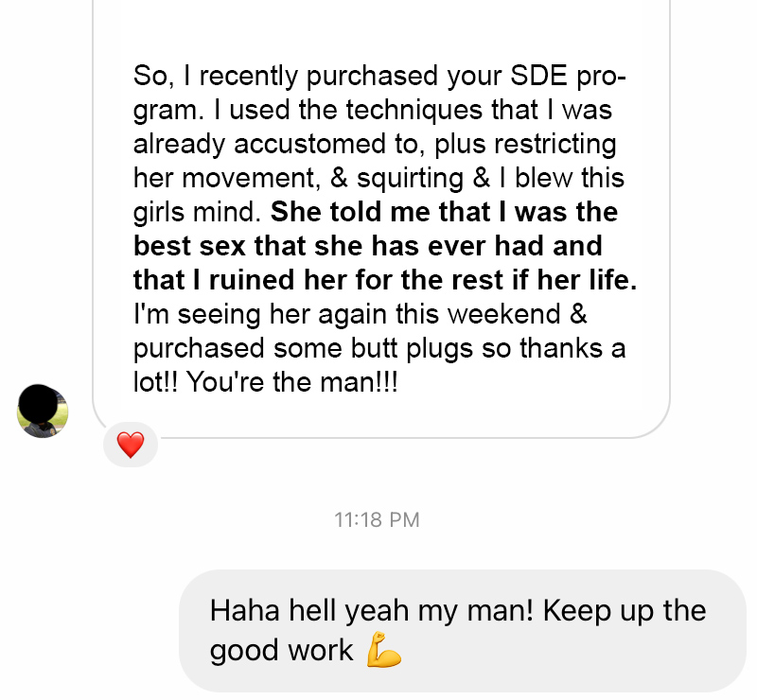Tap the red heart reaction
757x700 pixels.
(x=131, y=445)
